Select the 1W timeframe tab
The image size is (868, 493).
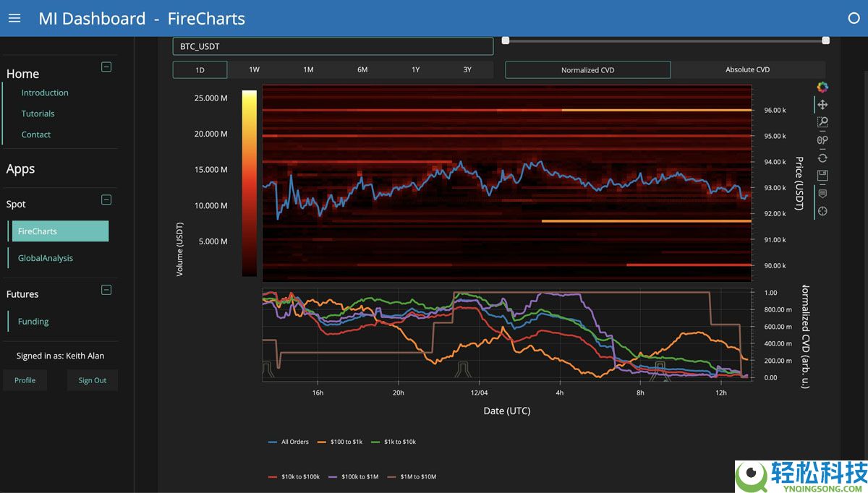pos(254,69)
